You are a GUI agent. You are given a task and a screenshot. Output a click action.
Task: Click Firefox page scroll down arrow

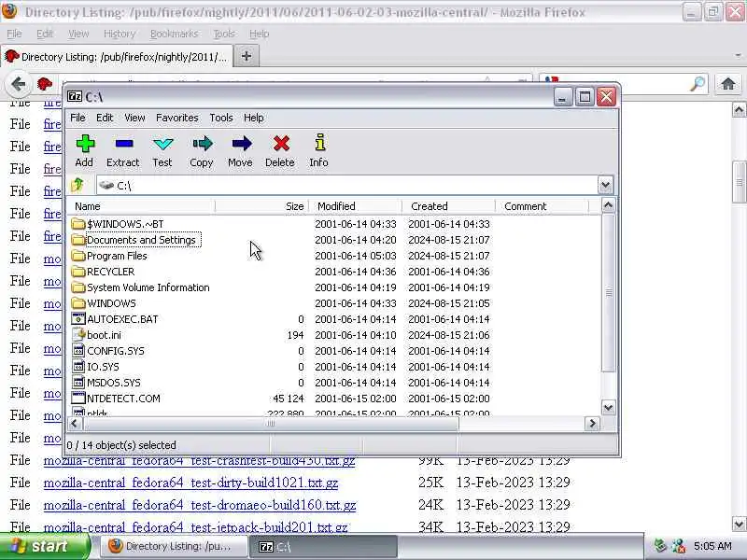tap(739, 525)
